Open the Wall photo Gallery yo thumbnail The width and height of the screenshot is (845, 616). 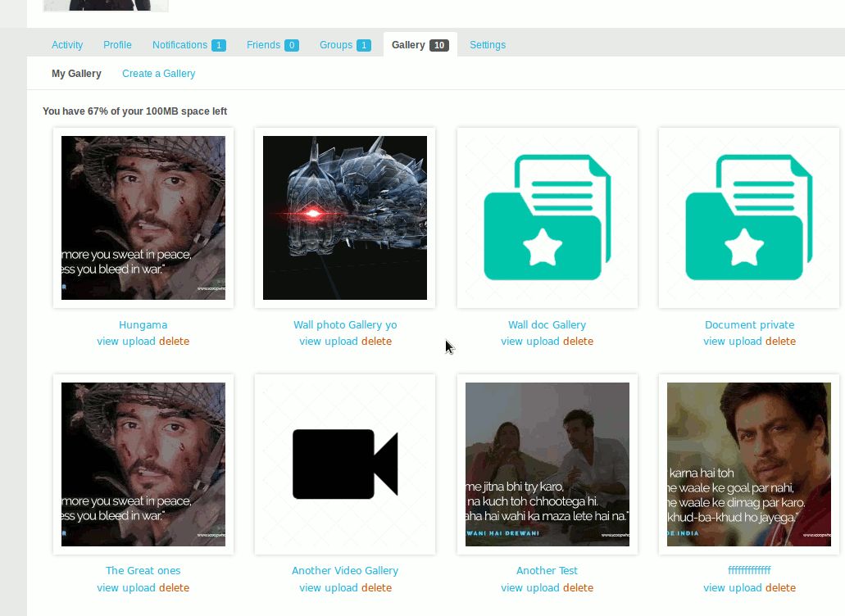[x=345, y=218]
